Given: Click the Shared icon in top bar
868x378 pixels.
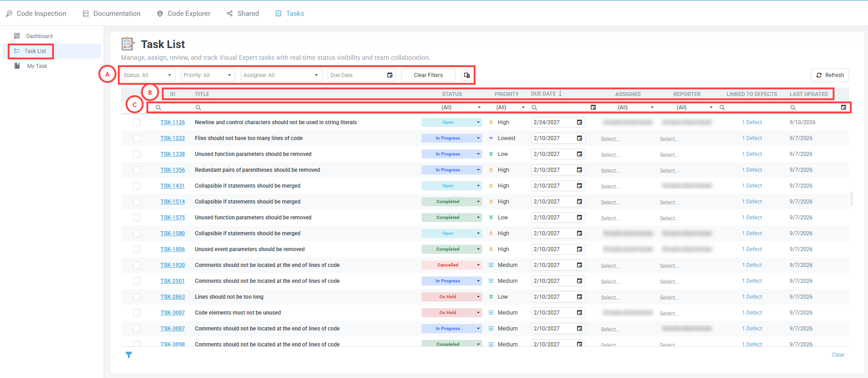Looking at the screenshot, I should (230, 14).
